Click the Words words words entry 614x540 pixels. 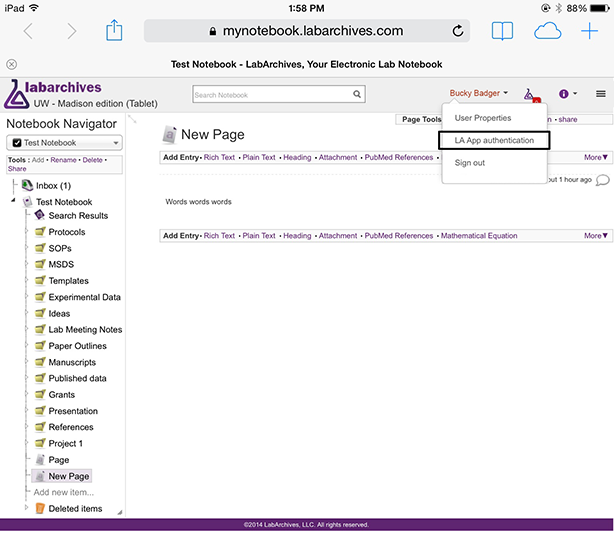198,202
